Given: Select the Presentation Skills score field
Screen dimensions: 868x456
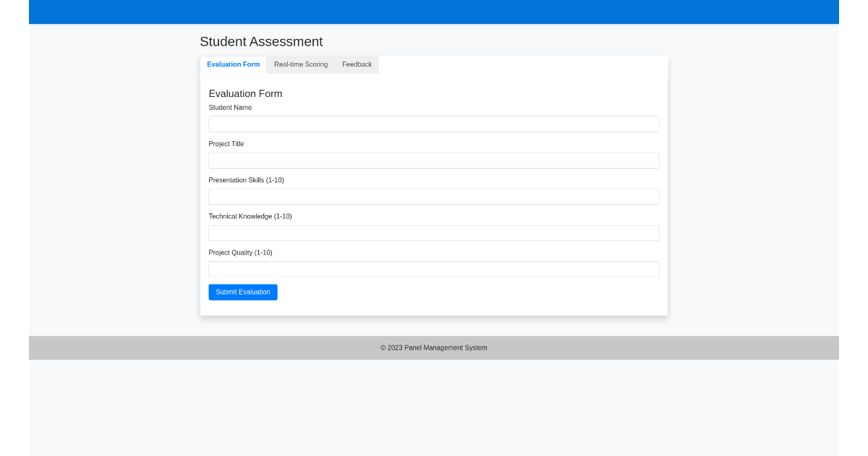Looking at the screenshot, I should pos(433,196).
